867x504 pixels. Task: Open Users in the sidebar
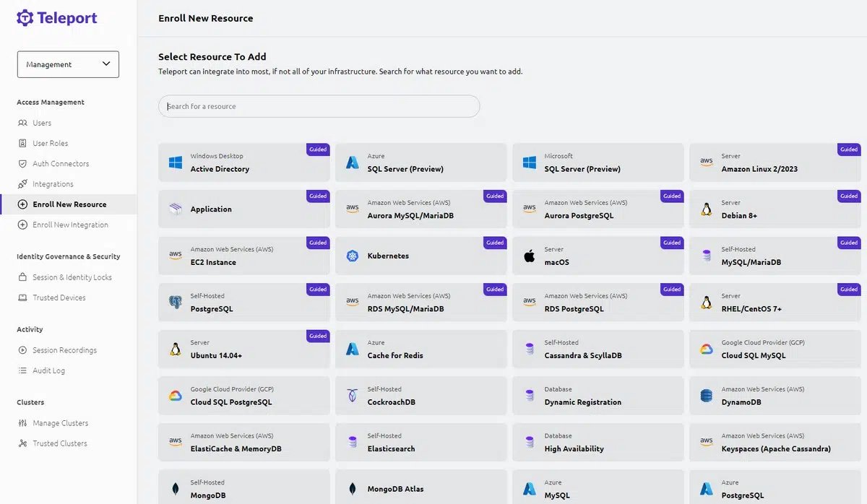[x=42, y=123]
